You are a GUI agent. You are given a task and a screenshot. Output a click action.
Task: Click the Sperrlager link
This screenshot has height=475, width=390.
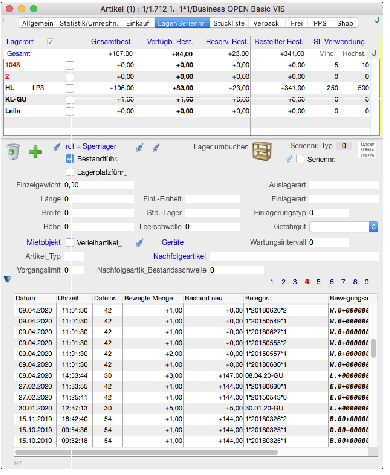click(x=91, y=147)
